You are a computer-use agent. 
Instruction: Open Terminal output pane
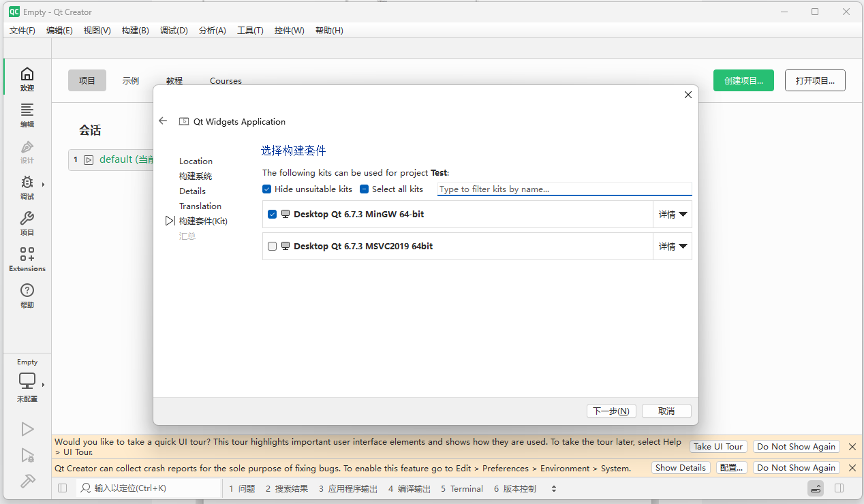click(462, 488)
